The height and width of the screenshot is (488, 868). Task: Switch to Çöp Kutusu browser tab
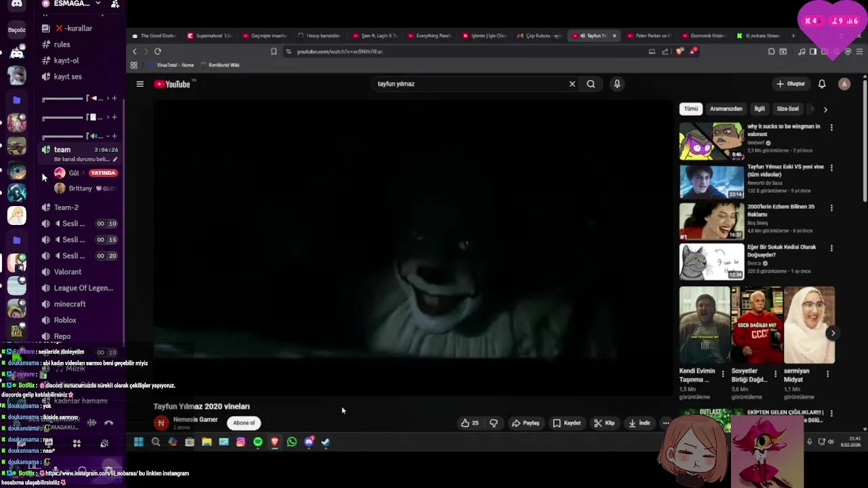click(x=539, y=36)
